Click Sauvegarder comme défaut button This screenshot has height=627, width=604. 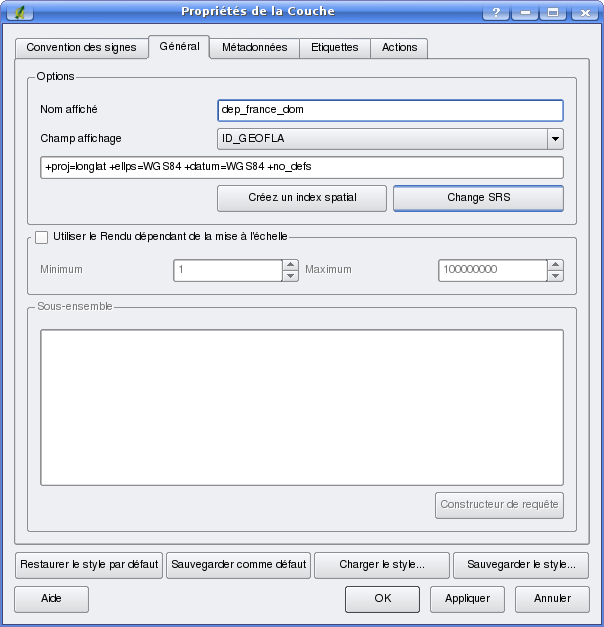click(238, 565)
